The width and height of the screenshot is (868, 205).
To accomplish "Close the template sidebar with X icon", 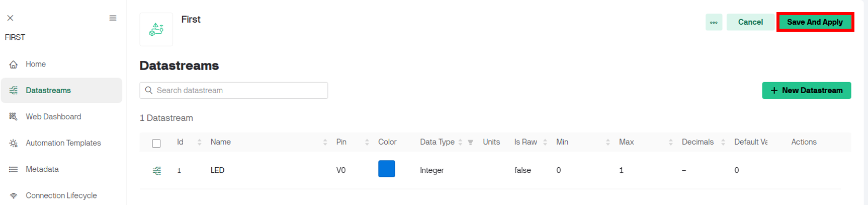I will [10, 18].
